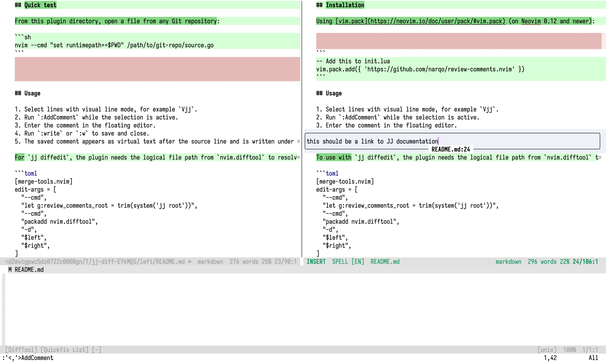
Task: Click the 'README.md:24' floating window title
Action: pyautogui.click(x=451, y=149)
